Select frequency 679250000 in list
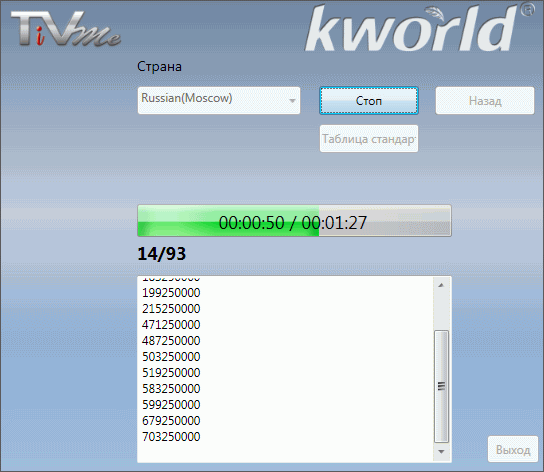 pos(171,420)
